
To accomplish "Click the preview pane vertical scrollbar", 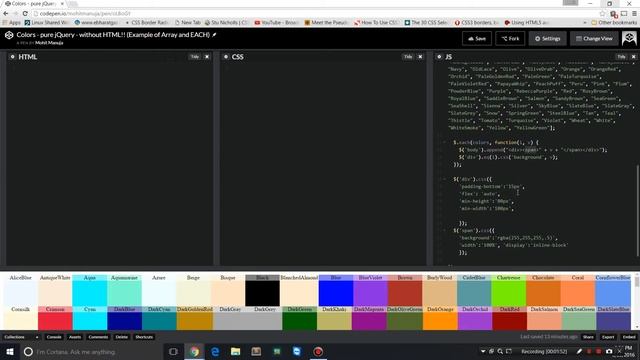I will coord(636,302).
